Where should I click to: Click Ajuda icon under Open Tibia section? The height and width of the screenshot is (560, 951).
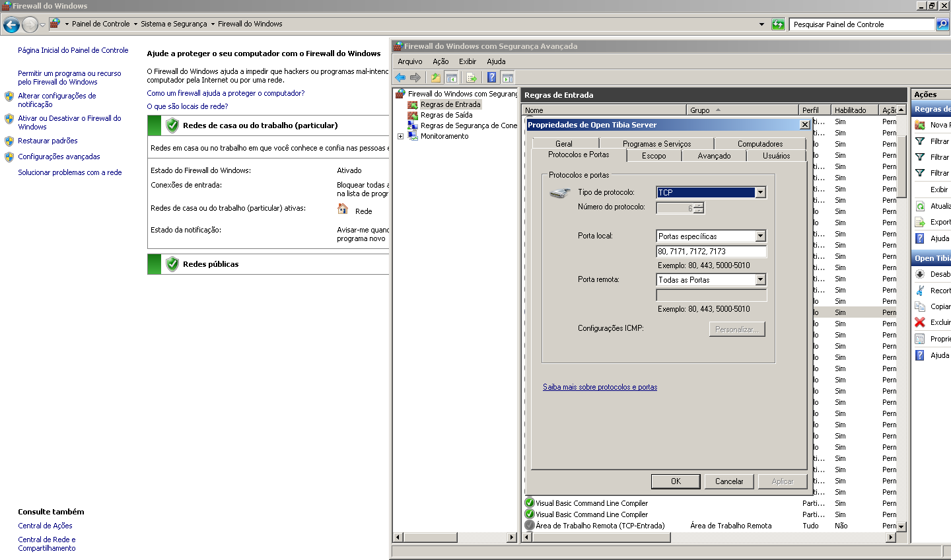tap(920, 355)
